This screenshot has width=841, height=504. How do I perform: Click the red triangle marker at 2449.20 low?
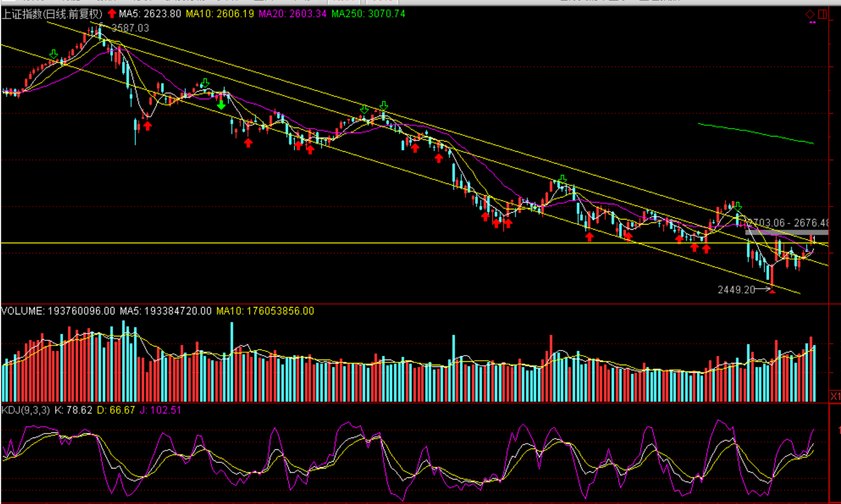772,291
